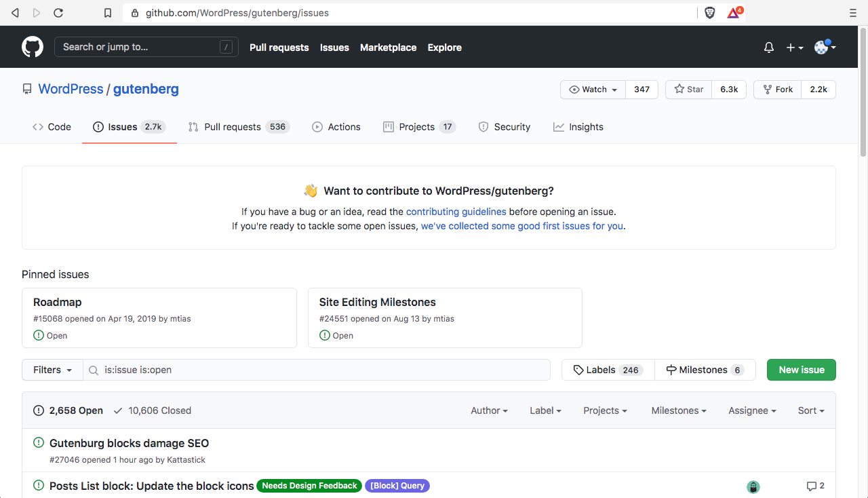The image size is (868, 498).
Task: Click the Needs Design Feedback label badge
Action: [309, 486]
